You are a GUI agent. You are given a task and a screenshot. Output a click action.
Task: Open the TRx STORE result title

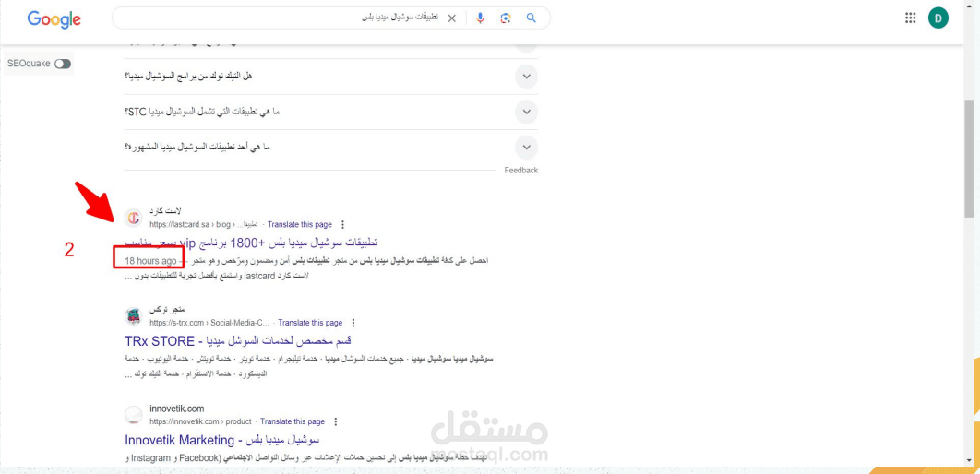point(238,341)
